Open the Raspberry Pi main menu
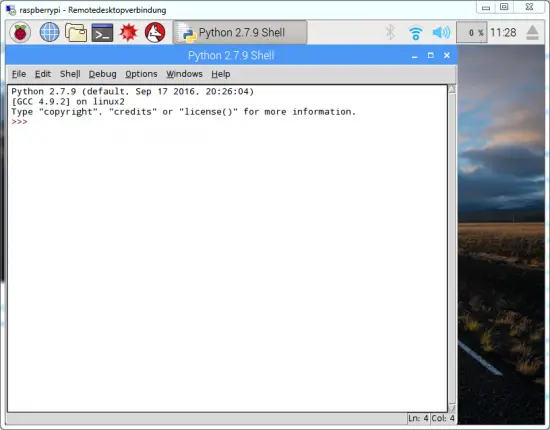Image resolution: width=550 pixels, height=430 pixels. click(x=20, y=32)
